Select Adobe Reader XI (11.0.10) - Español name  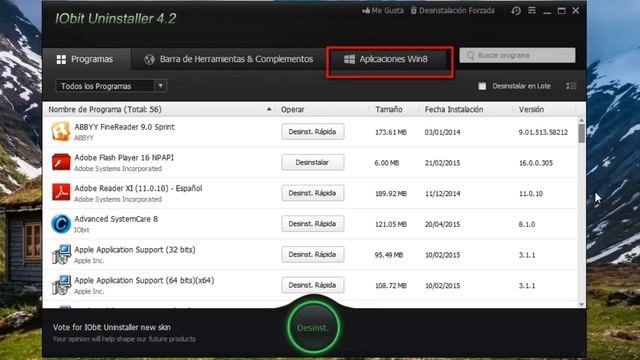(138, 188)
